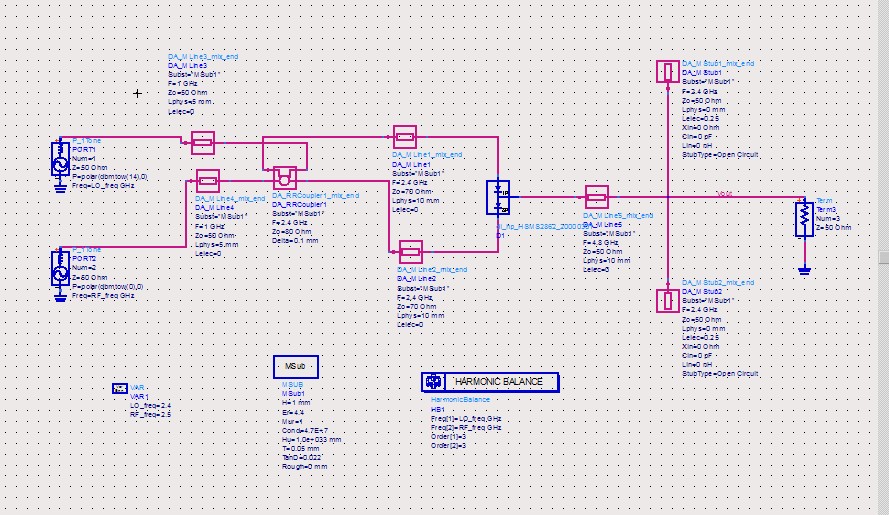
Task: Click the Term3 Num=3 parameter
Action: 828,218
